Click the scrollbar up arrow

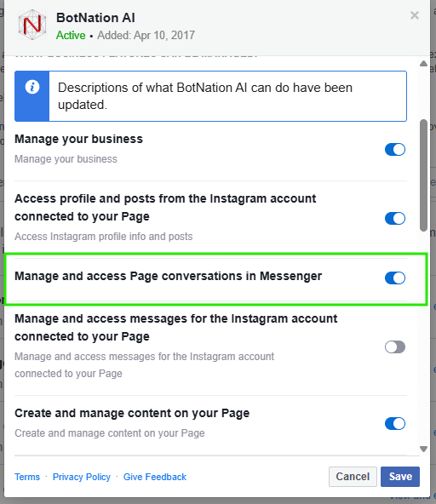pyautogui.click(x=423, y=64)
